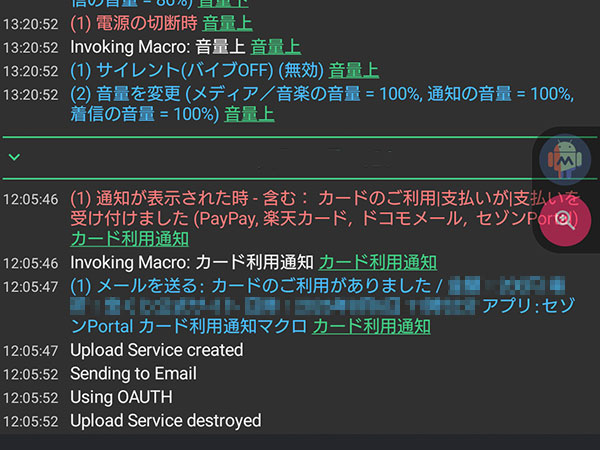
Task: Select the '(1) 通知が表示された時' trigger text
Action: (325, 209)
